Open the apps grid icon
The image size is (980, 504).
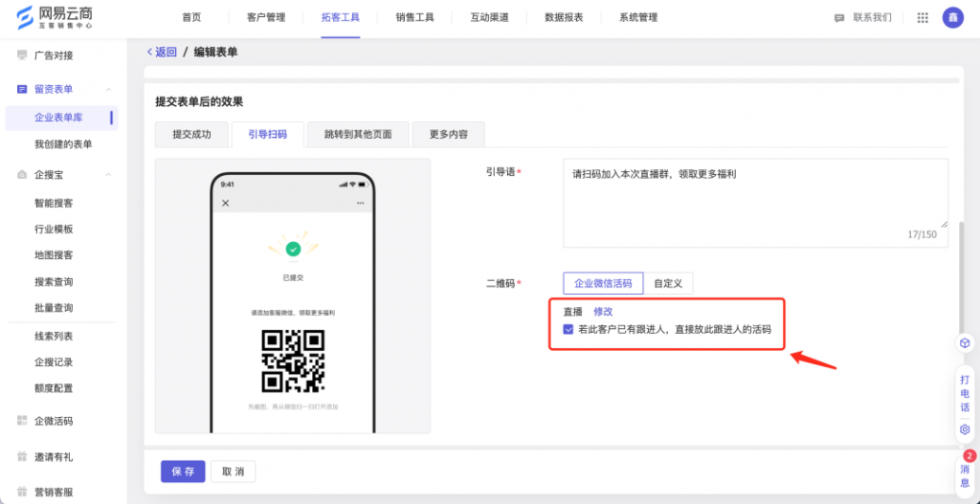pyautogui.click(x=922, y=17)
